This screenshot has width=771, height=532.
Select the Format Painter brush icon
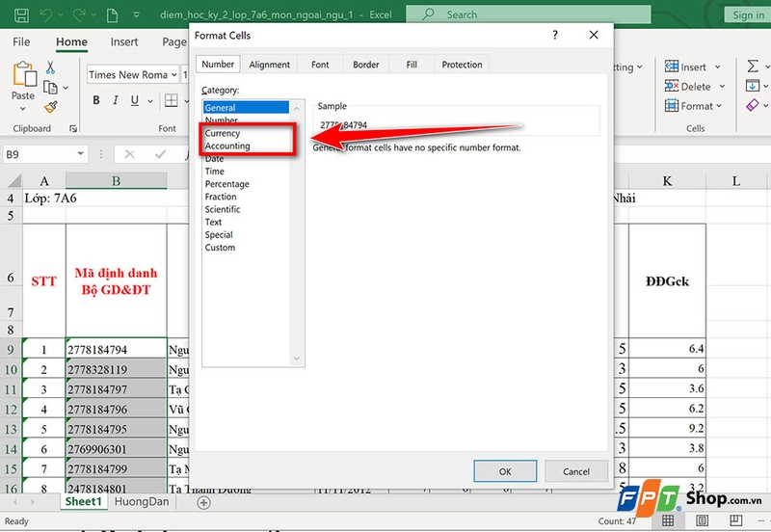click(50, 107)
